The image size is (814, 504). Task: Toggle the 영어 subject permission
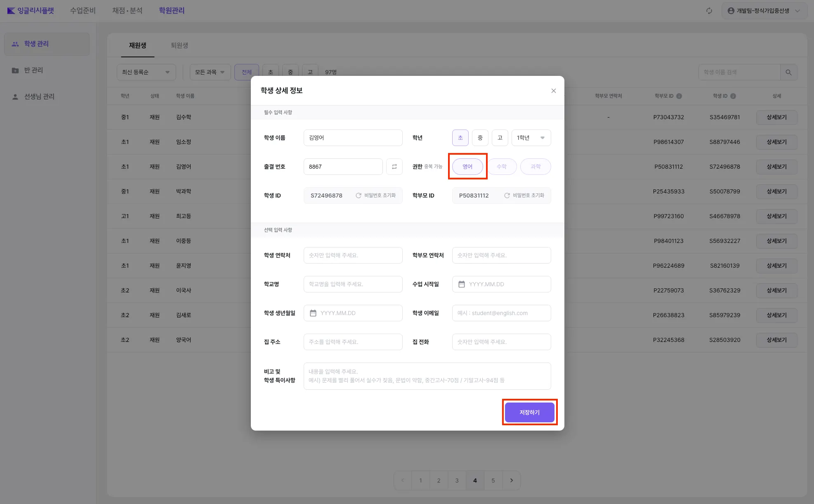467,167
